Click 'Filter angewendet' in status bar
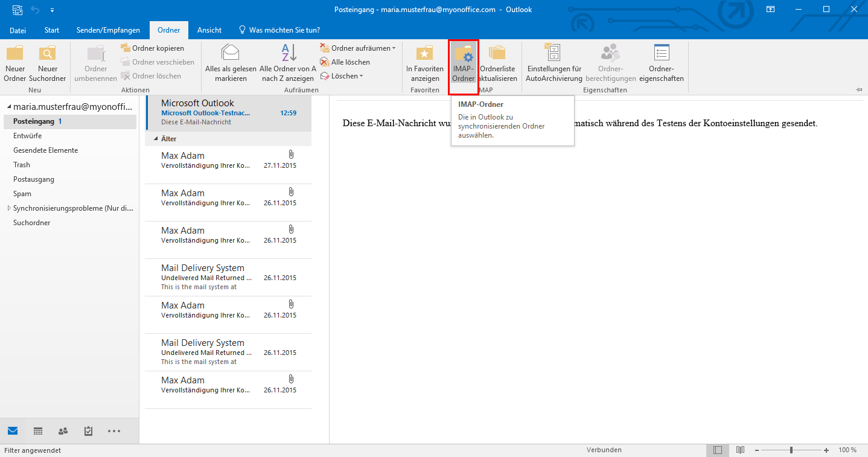 point(33,450)
